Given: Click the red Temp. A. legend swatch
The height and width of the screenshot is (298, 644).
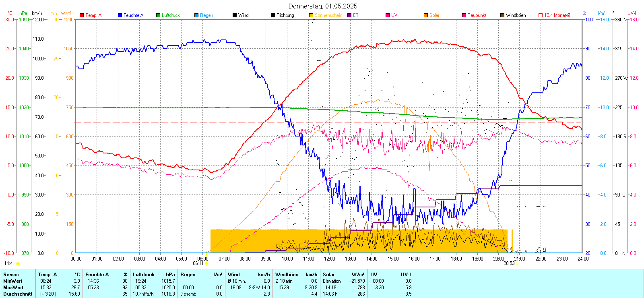Looking at the screenshot, I should (82, 15).
